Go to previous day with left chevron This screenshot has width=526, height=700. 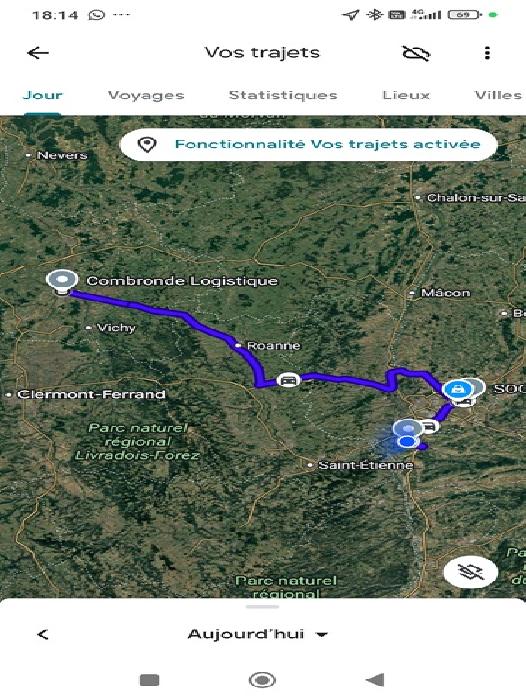point(43,634)
